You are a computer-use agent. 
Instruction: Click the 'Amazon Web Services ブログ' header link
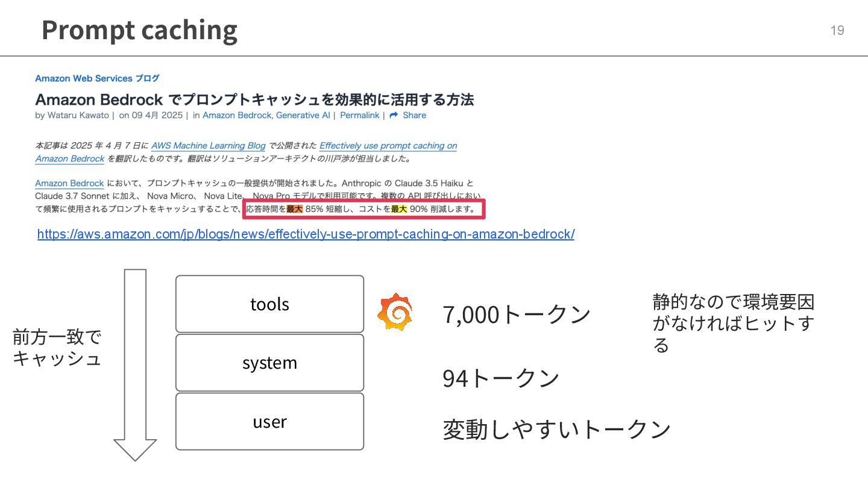pyautogui.click(x=97, y=78)
